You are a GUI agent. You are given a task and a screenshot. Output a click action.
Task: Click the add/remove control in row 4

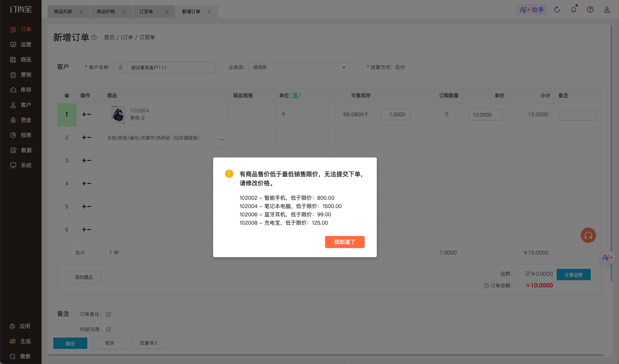87,184
